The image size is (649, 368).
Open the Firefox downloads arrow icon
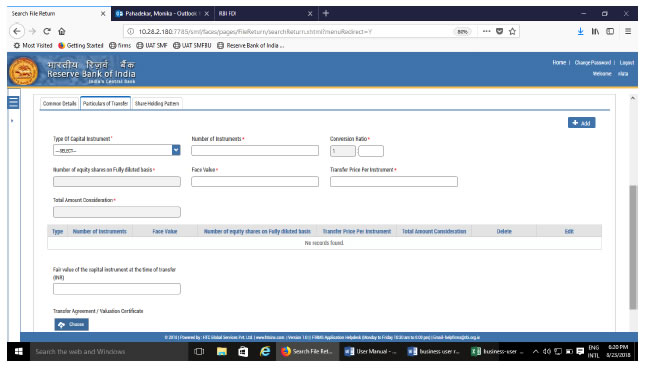pyautogui.click(x=580, y=31)
